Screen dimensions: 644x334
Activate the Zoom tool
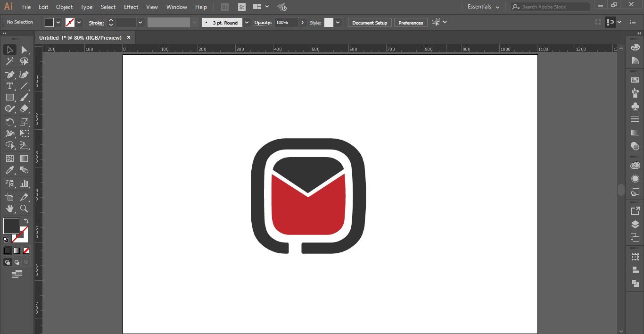point(24,209)
